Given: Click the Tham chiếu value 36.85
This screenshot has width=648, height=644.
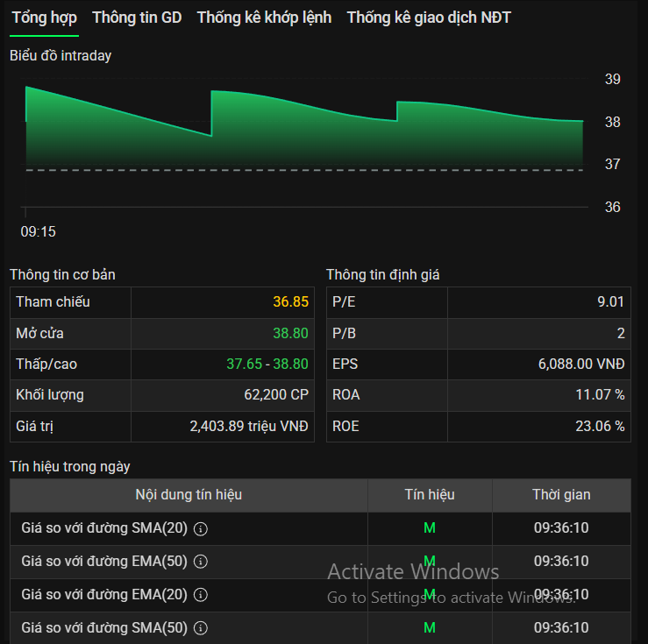Looking at the screenshot, I should (290, 301).
